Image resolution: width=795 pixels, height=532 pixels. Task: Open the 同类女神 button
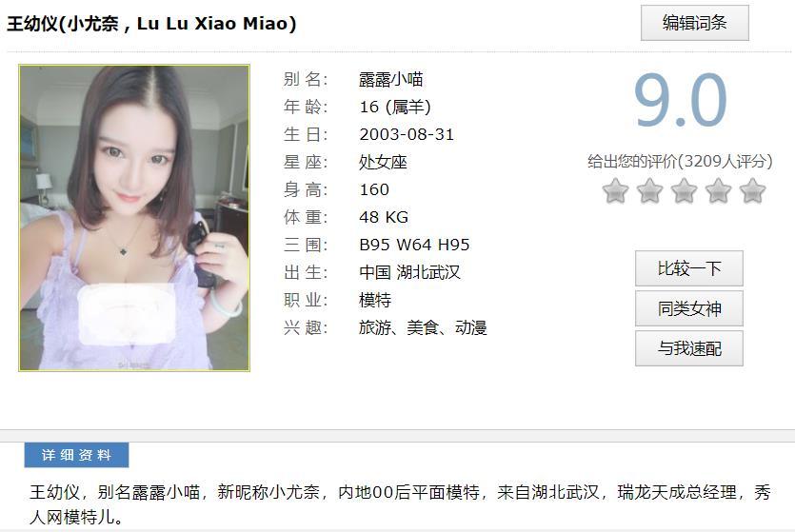click(x=689, y=308)
